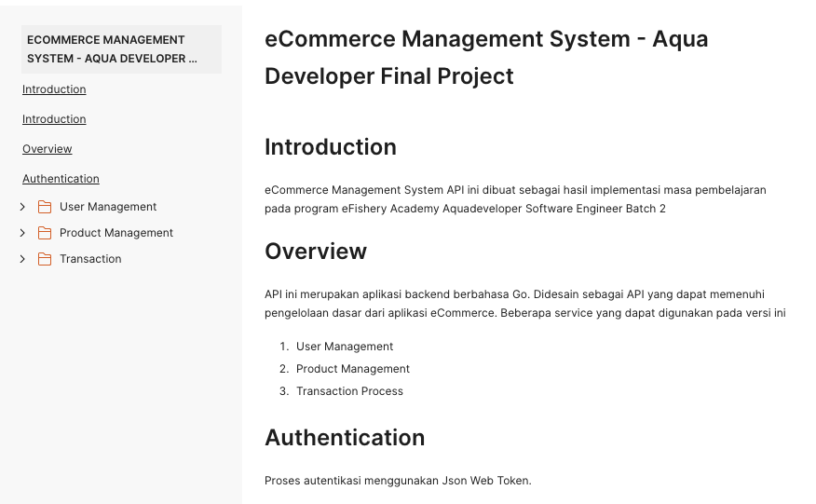The image size is (816, 504).
Task: Click the Authentication heading in main content
Action: [x=345, y=438]
